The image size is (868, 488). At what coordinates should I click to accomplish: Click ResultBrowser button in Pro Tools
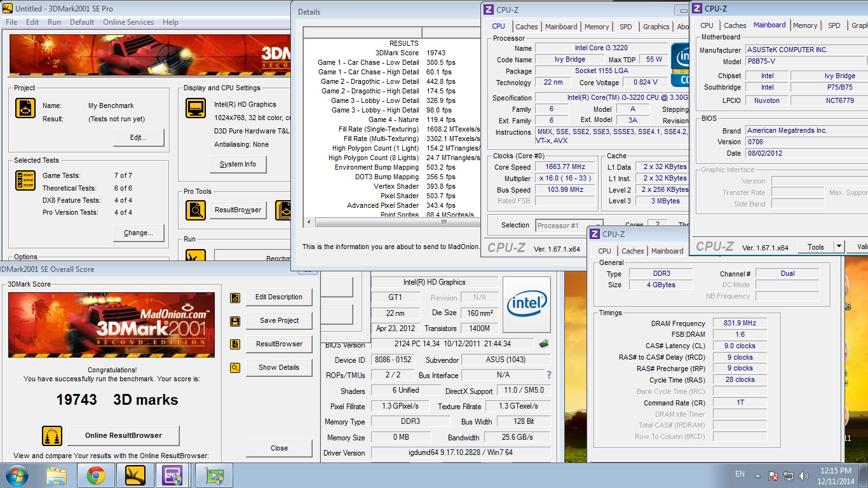(x=238, y=210)
